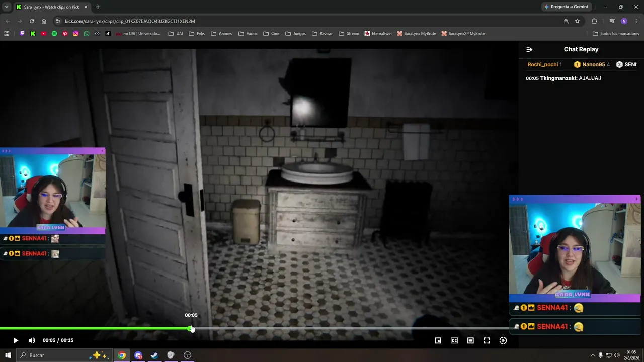Open the playback speed settings icon
The image size is (644, 362).
click(503, 340)
